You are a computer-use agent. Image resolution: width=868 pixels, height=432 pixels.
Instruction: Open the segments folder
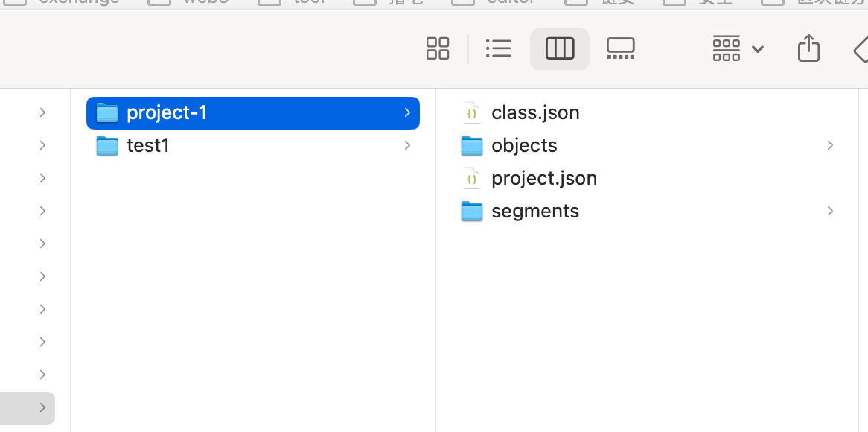pos(534,211)
